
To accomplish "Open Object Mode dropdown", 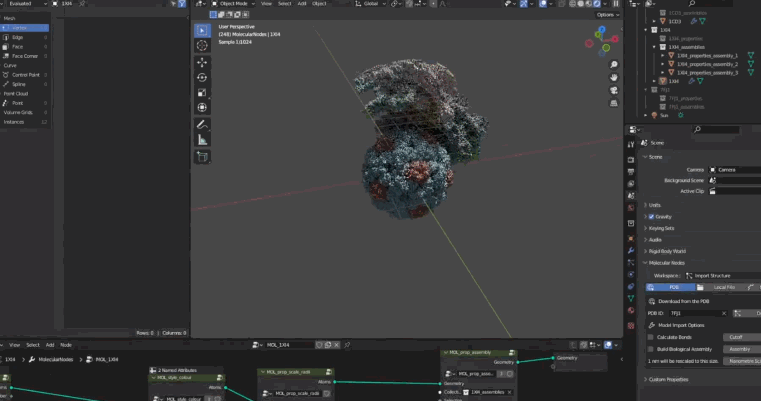I will coord(233,4).
